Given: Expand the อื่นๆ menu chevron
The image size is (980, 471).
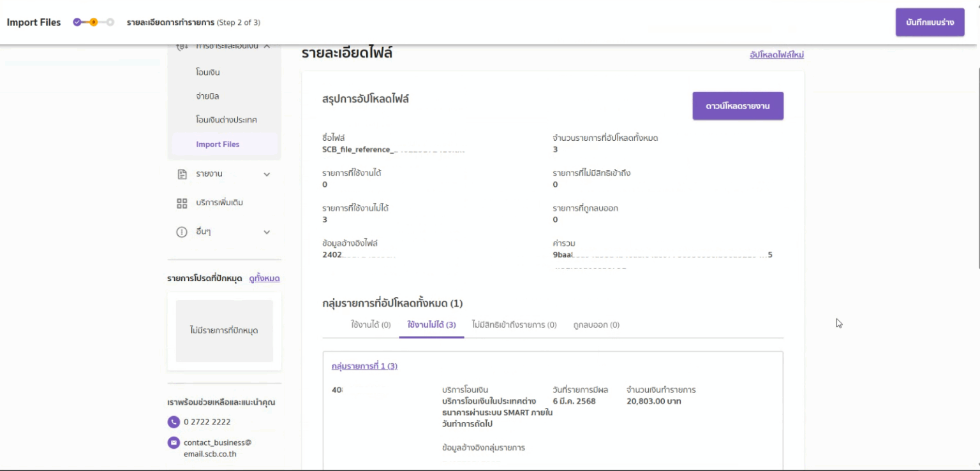Looking at the screenshot, I should coord(267,232).
